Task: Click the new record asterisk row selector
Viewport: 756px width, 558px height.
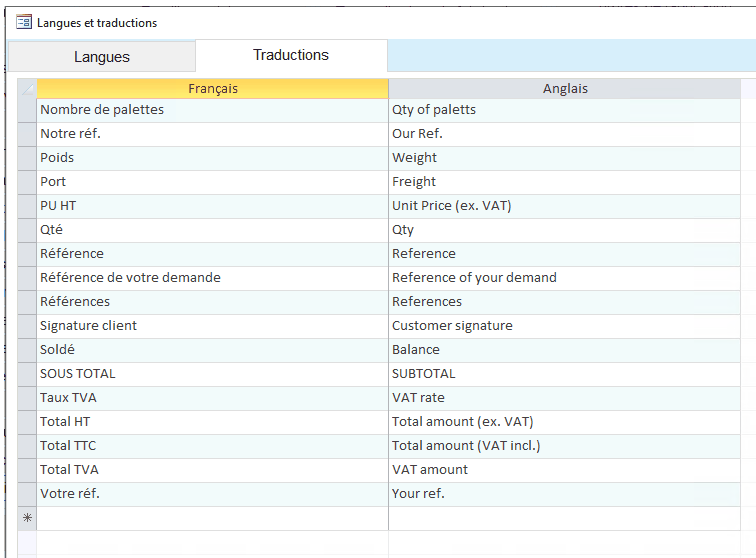Action: (27, 518)
